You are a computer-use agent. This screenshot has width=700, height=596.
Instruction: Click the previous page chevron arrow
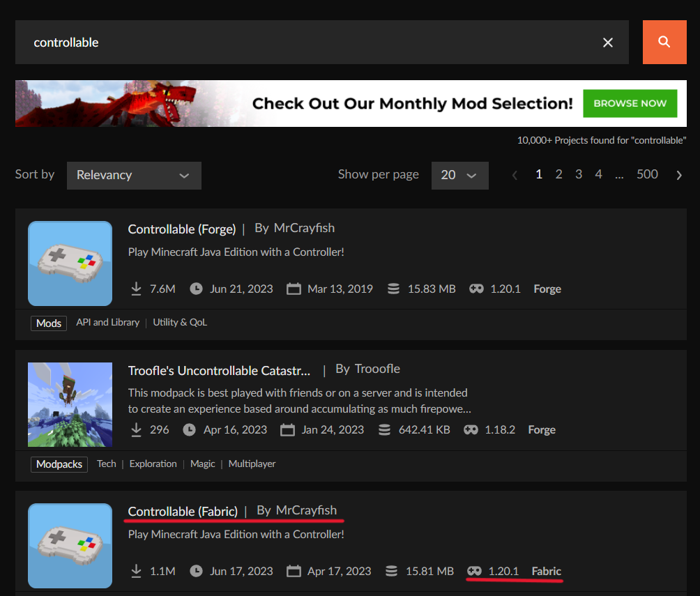515,175
